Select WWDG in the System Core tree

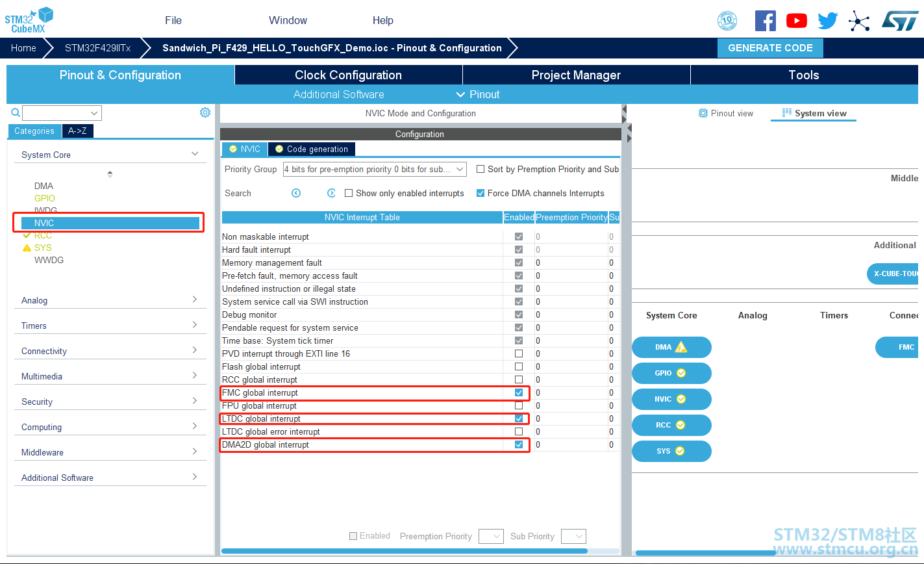(49, 260)
